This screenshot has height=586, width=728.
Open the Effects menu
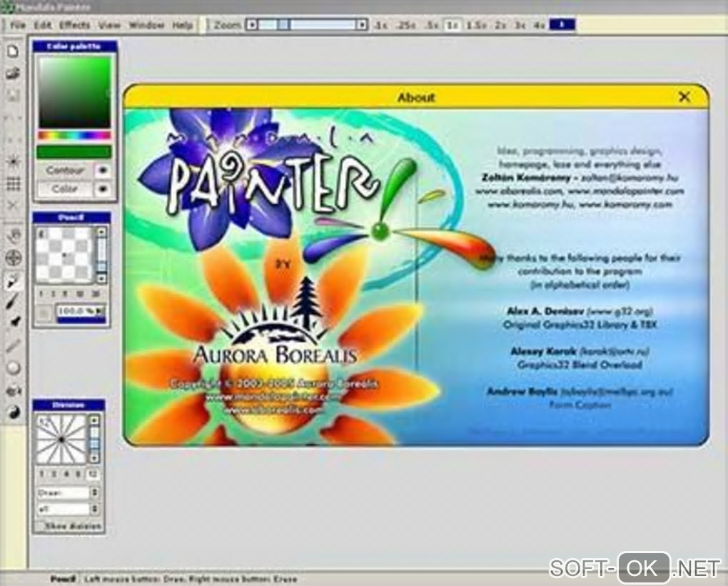[x=74, y=24]
